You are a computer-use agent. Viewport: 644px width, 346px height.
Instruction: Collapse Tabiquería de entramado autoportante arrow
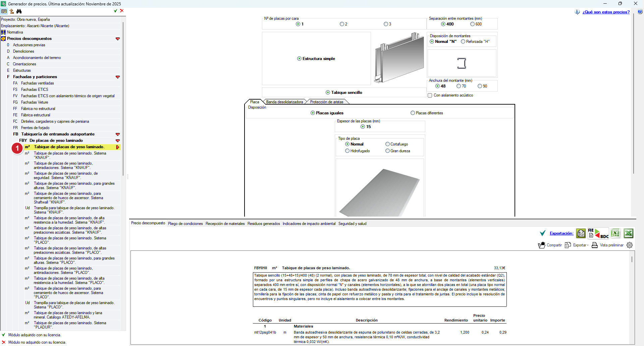click(x=118, y=134)
